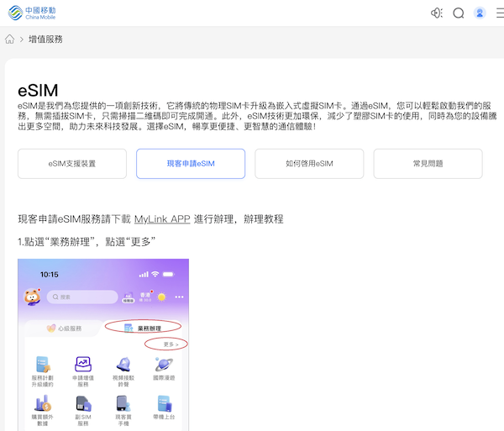Click the search box in phone mockup
The height and width of the screenshot is (431, 504).
pyautogui.click(x=82, y=297)
